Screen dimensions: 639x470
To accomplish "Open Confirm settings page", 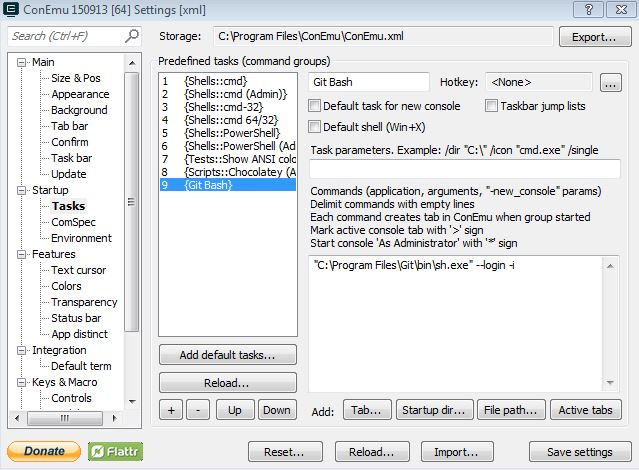I will (x=70, y=142).
